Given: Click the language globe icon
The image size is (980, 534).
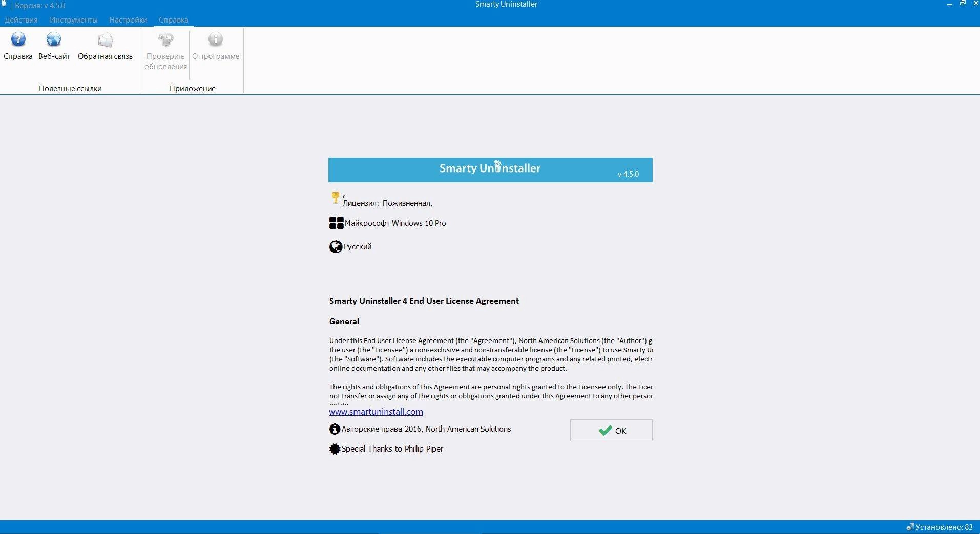Looking at the screenshot, I should [x=336, y=247].
